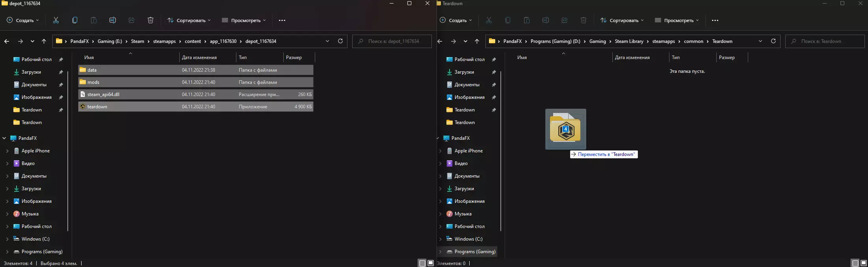Refresh the Teardown folder in right window
The width and height of the screenshot is (868, 267).
[x=773, y=41]
